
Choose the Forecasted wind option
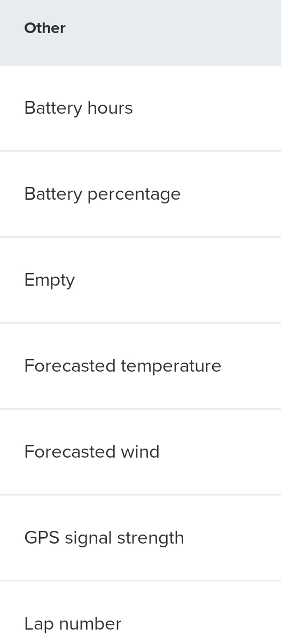tap(140, 452)
